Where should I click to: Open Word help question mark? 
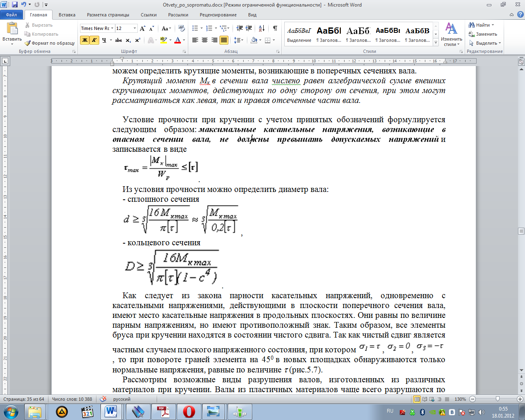520,15
